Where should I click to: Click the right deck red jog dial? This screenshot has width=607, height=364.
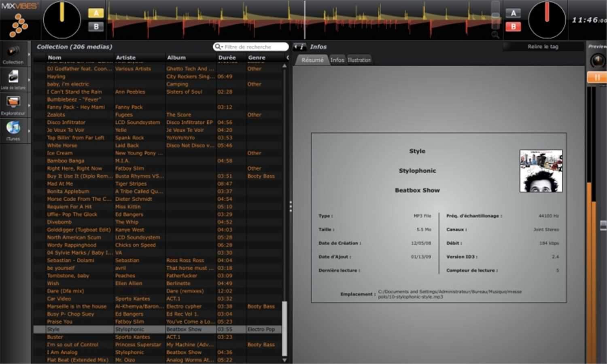[547, 20]
